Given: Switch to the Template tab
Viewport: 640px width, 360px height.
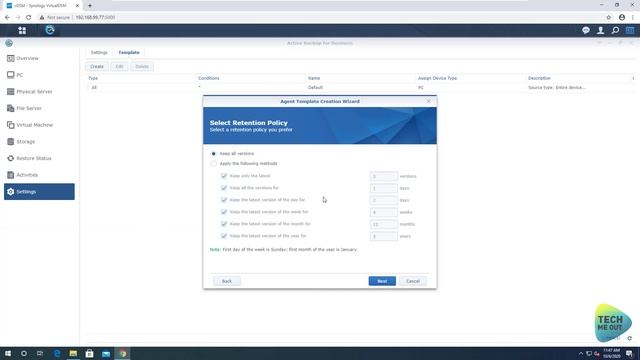Looking at the screenshot, I should pyautogui.click(x=129, y=53).
